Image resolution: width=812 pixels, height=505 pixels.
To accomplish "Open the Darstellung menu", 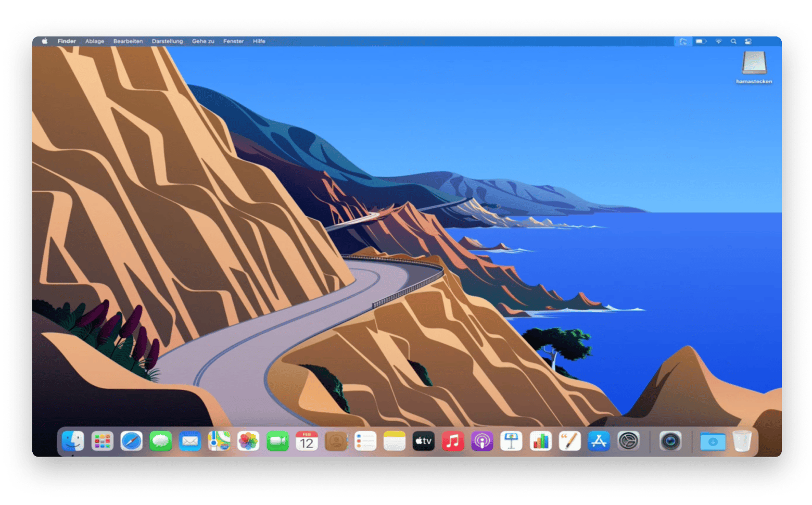I will pos(168,41).
